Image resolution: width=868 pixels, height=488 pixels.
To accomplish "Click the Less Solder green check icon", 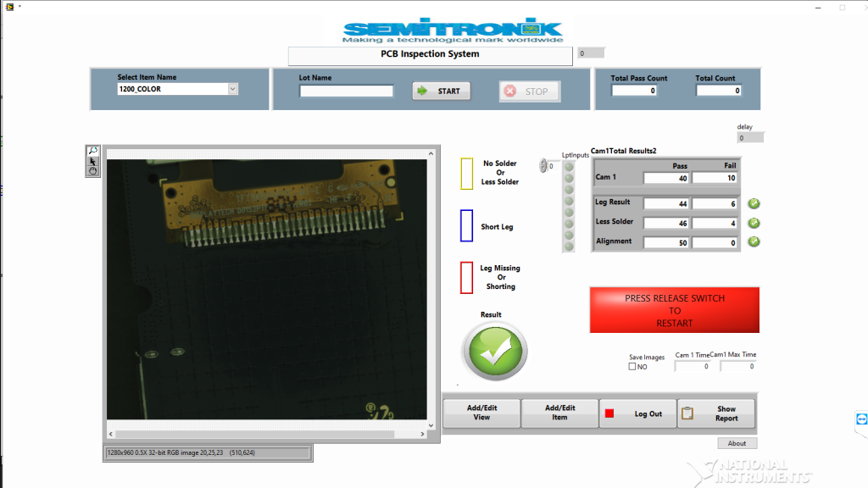I will 754,223.
